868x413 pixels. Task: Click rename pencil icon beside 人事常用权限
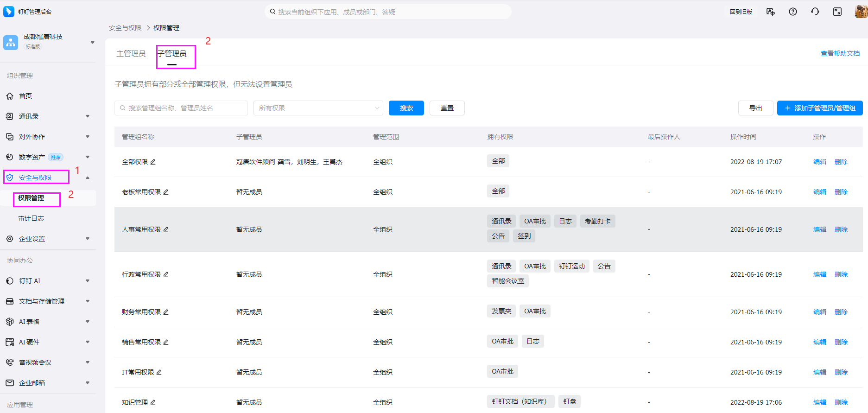pyautogui.click(x=166, y=229)
